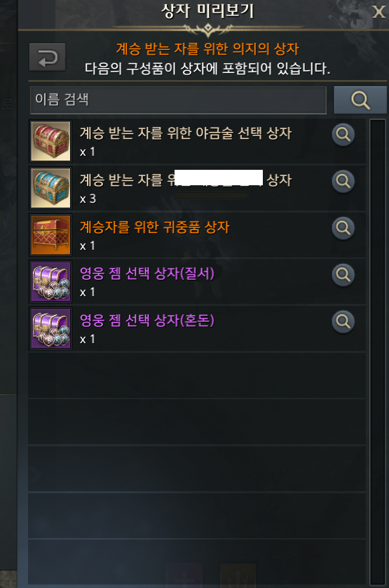Inspect 영웅 젬 선택 상자(질서) with its magnifier
The width and height of the screenshot is (389, 588).
(x=343, y=274)
